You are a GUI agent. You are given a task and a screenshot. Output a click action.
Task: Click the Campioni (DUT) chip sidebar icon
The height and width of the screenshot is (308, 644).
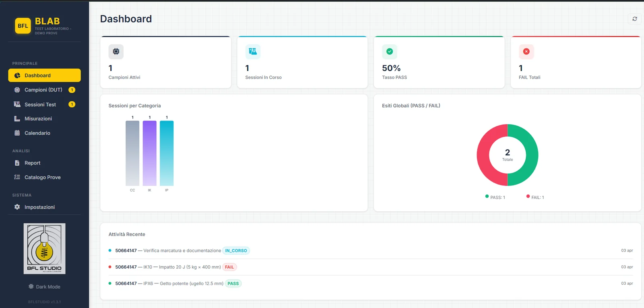[17, 90]
